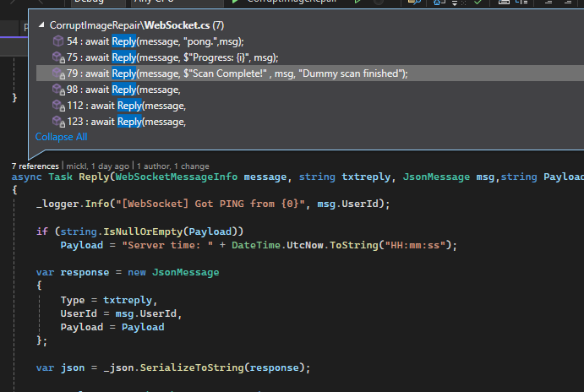Click the reference icon on line 79 row
Viewport: 584px width, 392px height.
point(58,73)
